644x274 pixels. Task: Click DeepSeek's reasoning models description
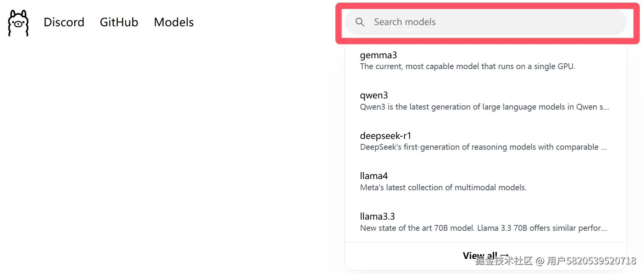click(483, 147)
